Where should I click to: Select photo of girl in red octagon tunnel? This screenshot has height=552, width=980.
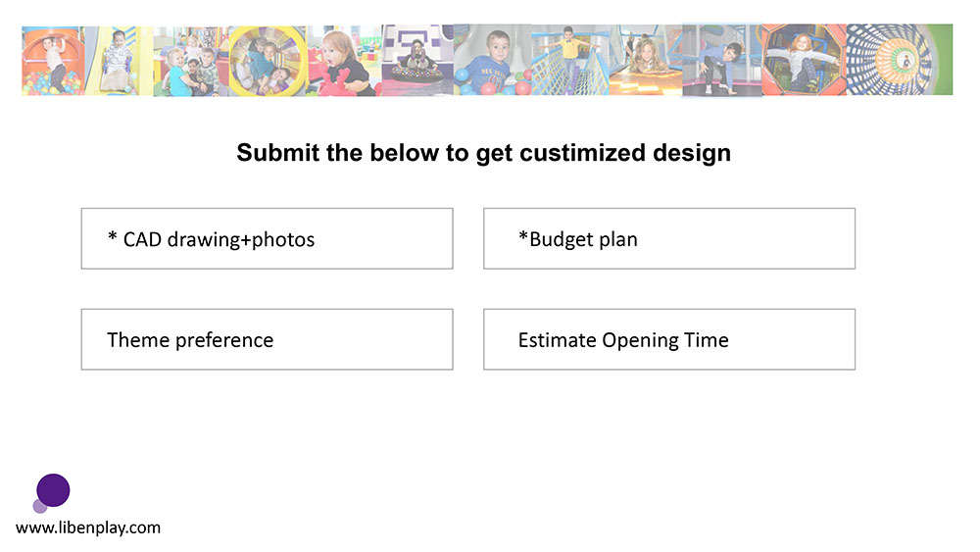click(x=804, y=61)
